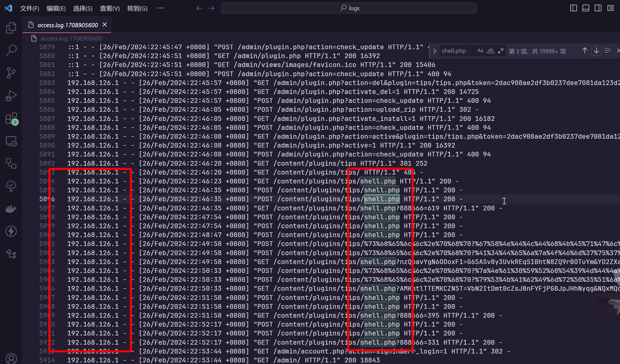Viewport: 620px width, 364px height.
Task: Toggle Use Regular Expression in find widget
Action: (x=501, y=51)
